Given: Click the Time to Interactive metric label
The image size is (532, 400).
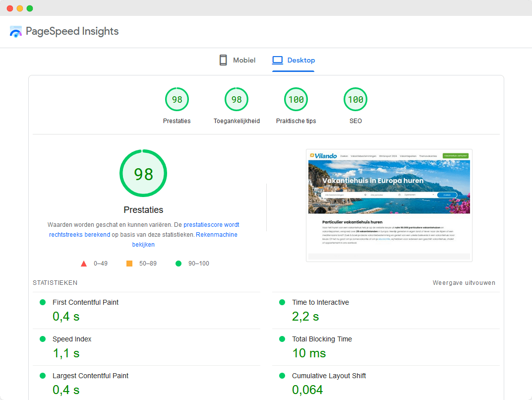Looking at the screenshot, I should tap(320, 302).
